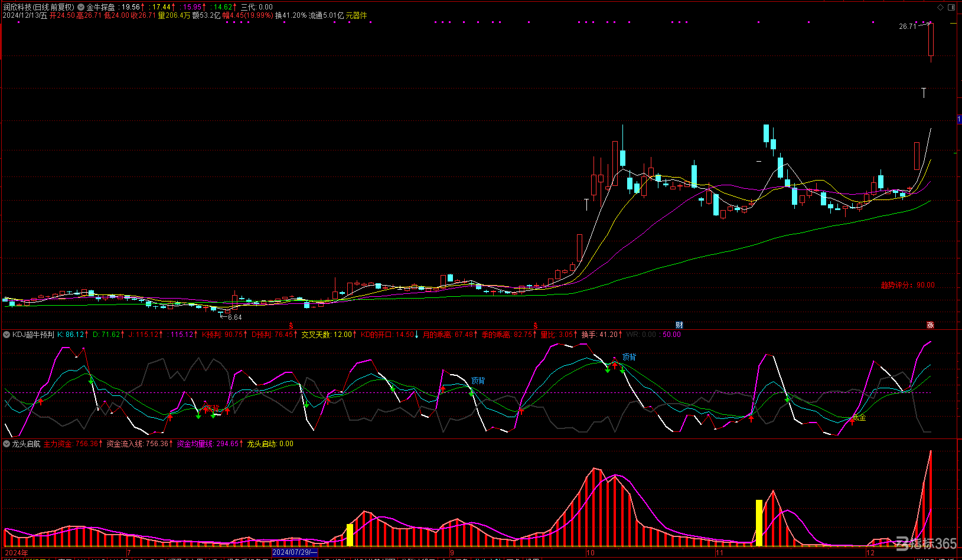
Task: Click the 开24.50 open price value
Action: (62, 15)
